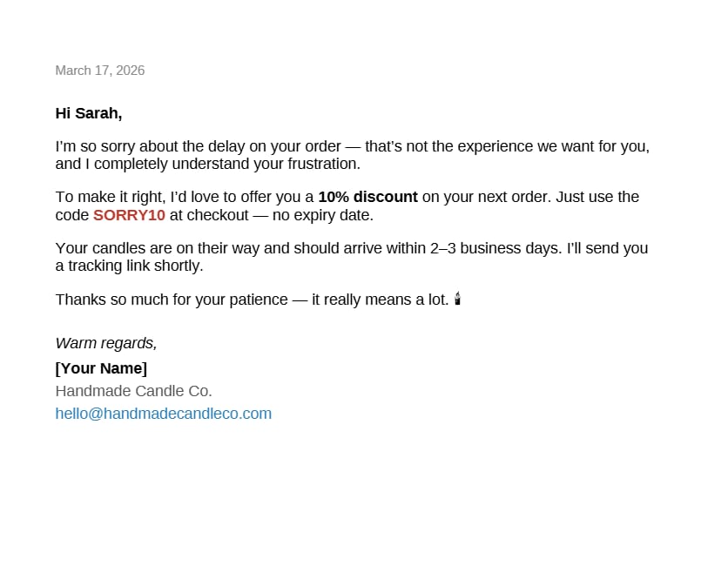This screenshot has width=728, height=566.
Task: Click the Hi Sarah greeting
Action: pyautogui.click(x=89, y=113)
